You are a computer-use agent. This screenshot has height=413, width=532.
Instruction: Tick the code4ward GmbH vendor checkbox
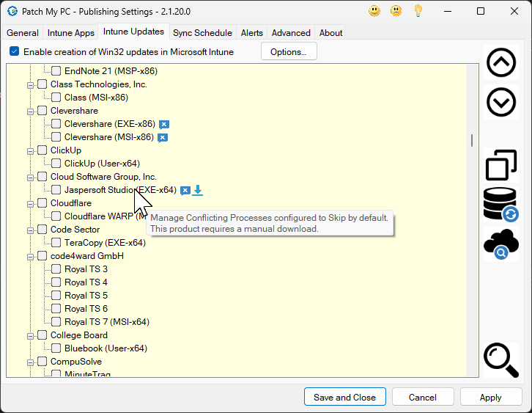[x=42, y=256]
